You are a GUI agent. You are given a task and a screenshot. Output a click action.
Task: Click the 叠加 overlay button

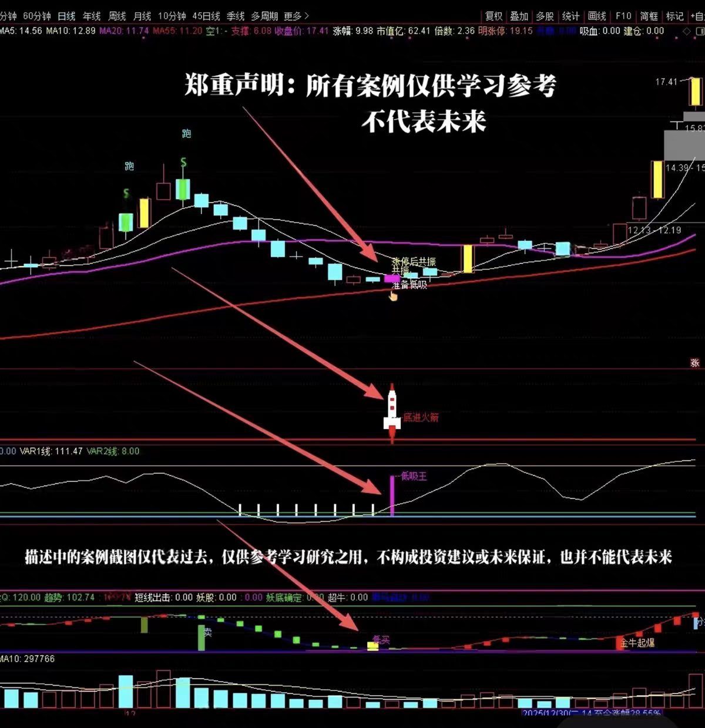tap(519, 16)
